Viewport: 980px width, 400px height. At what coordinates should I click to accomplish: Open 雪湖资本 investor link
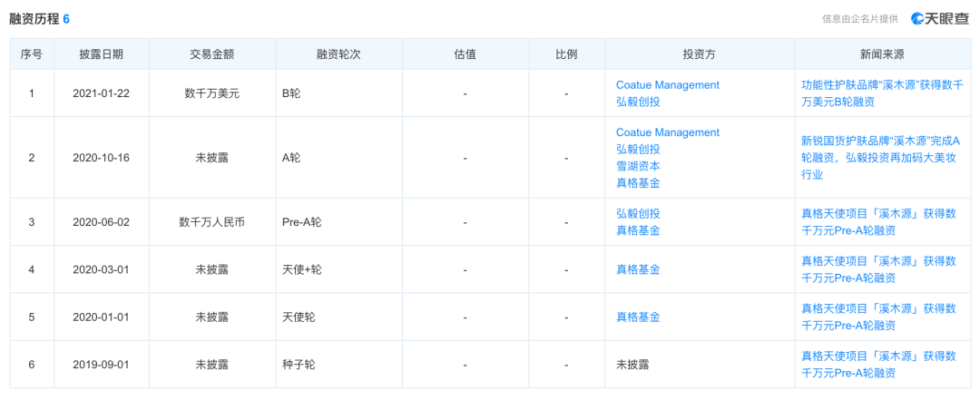click(x=638, y=166)
